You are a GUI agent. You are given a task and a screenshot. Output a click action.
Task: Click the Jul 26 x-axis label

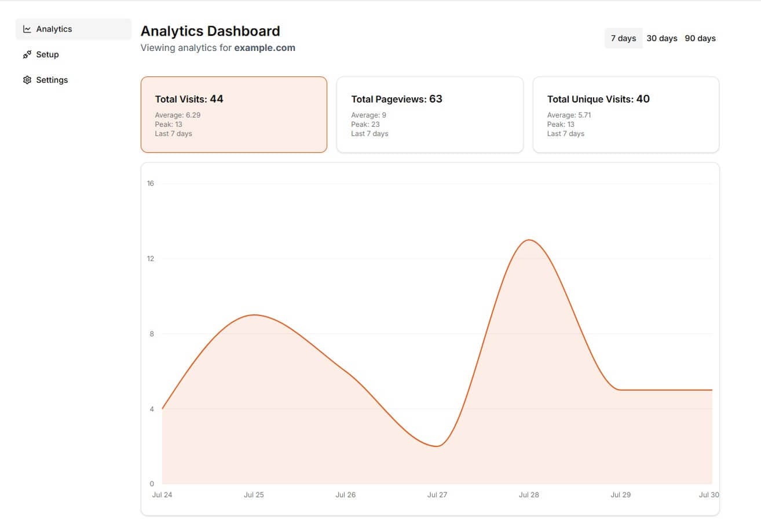click(x=345, y=495)
